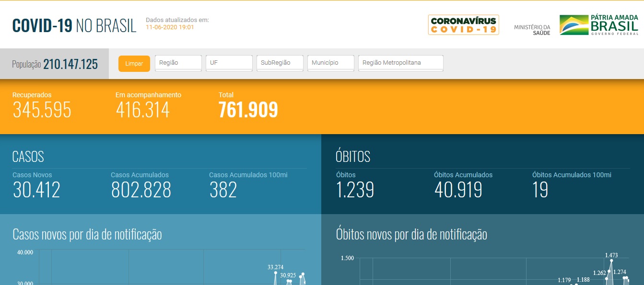Click the Em acompanhamento value 416.314
This screenshot has height=285, width=644.
[x=142, y=110]
